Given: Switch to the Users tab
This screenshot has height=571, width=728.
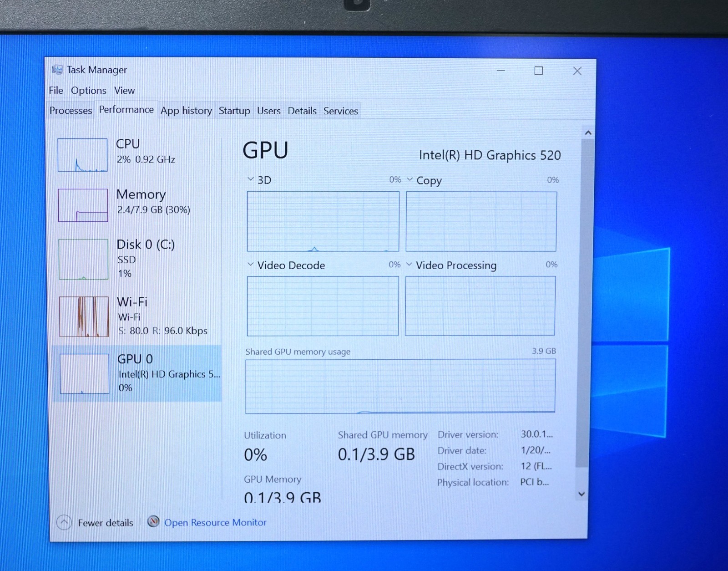Looking at the screenshot, I should [268, 111].
